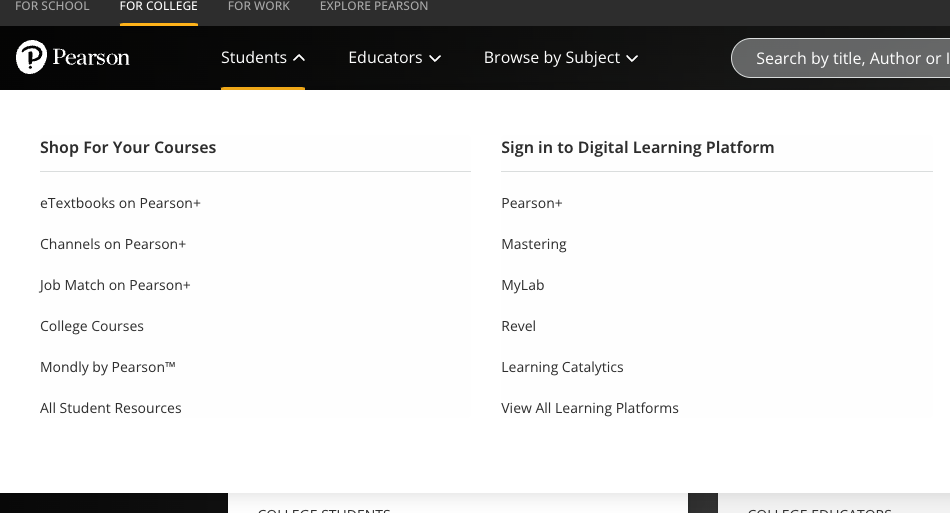Screen dimensions: 950x513
Task: Click Channels on Pearson+ link
Action: (113, 244)
